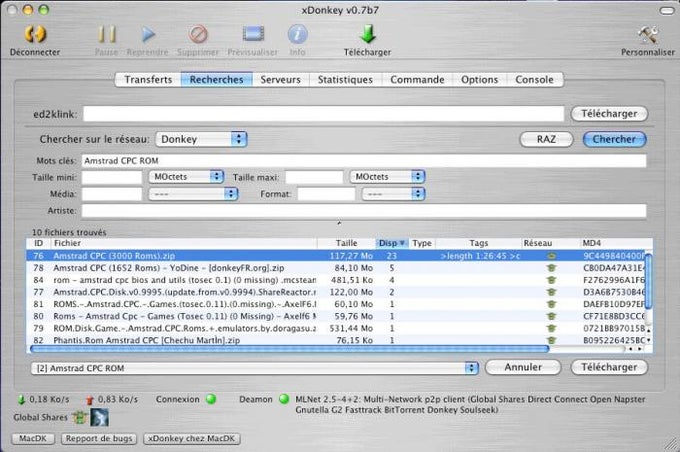Select the Recherches tab
Image resolution: width=680 pixels, height=452 pixels.
tap(216, 80)
